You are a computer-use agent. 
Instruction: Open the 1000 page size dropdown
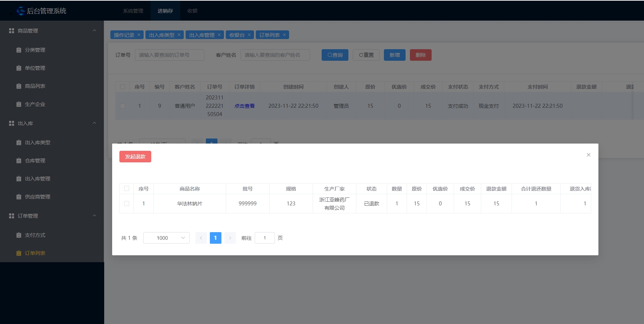(166, 238)
